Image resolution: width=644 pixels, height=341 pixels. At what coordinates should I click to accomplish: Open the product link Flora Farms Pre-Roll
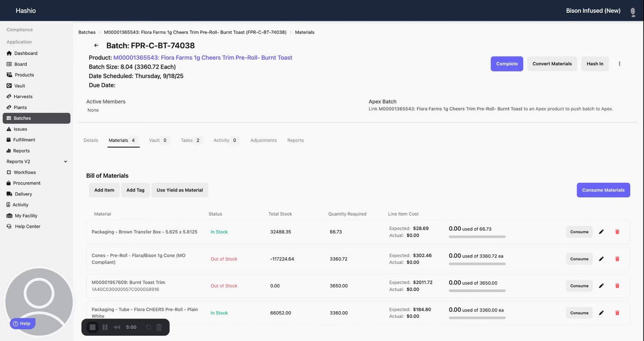pyautogui.click(x=202, y=57)
